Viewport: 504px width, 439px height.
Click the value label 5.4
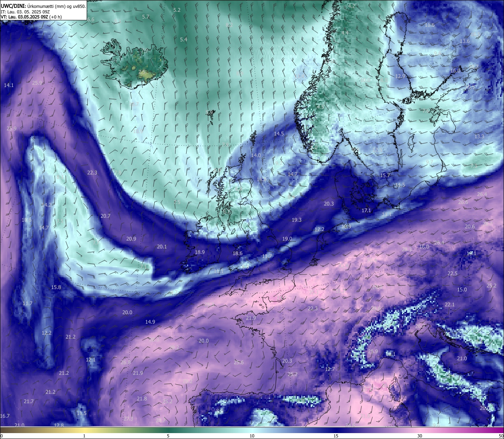coord(183,40)
